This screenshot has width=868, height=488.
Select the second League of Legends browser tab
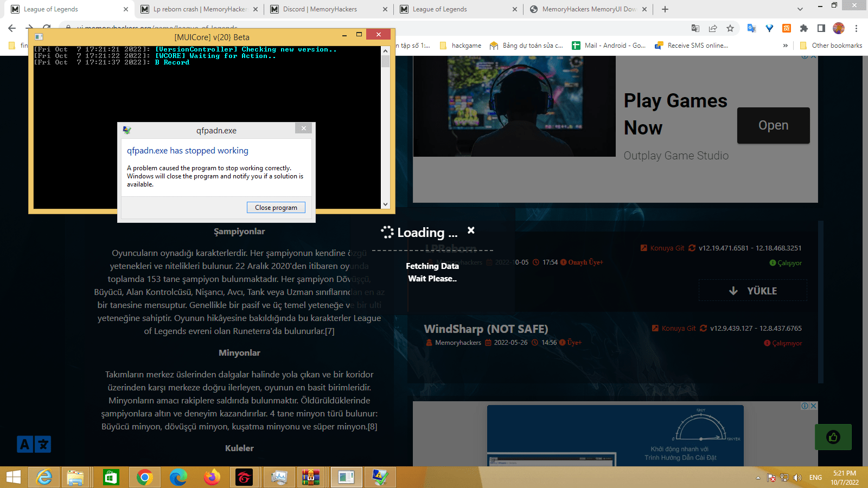pos(458,9)
